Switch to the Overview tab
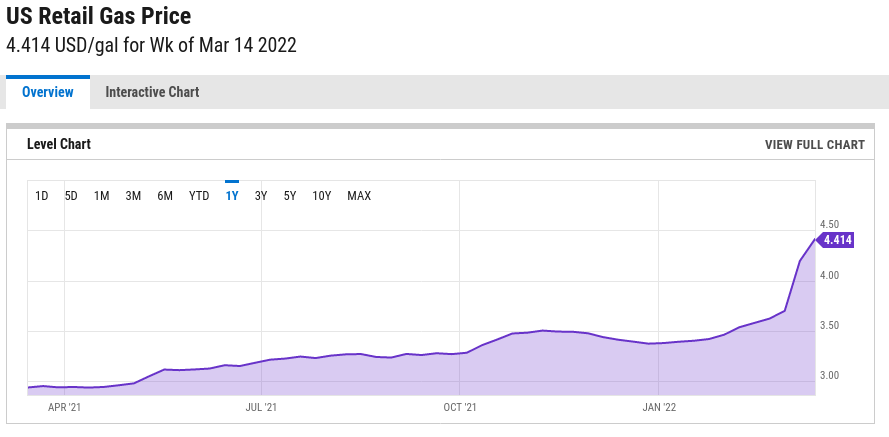889x437 pixels. 48,92
